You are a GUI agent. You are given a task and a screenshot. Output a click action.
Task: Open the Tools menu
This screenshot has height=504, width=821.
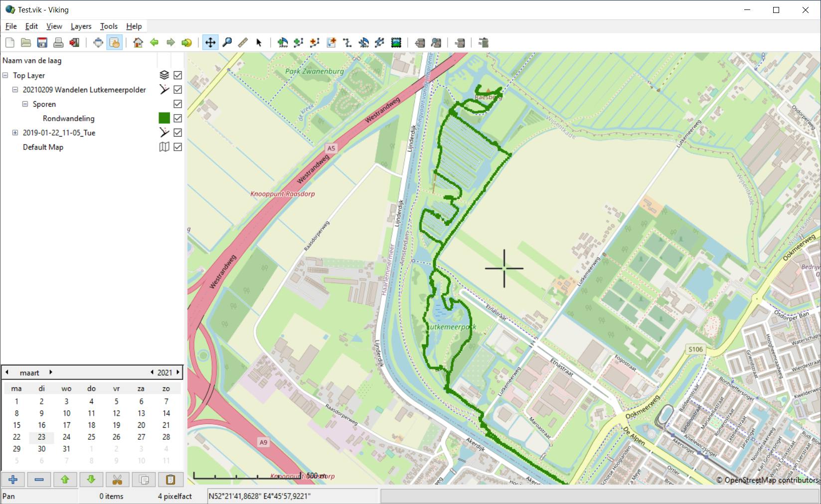(x=109, y=26)
